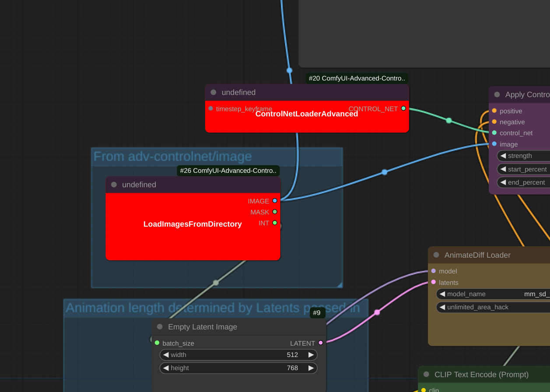The width and height of the screenshot is (550, 392).
Task: Click the LATENT output connector on Empty Latent Image
Action: [x=321, y=343]
